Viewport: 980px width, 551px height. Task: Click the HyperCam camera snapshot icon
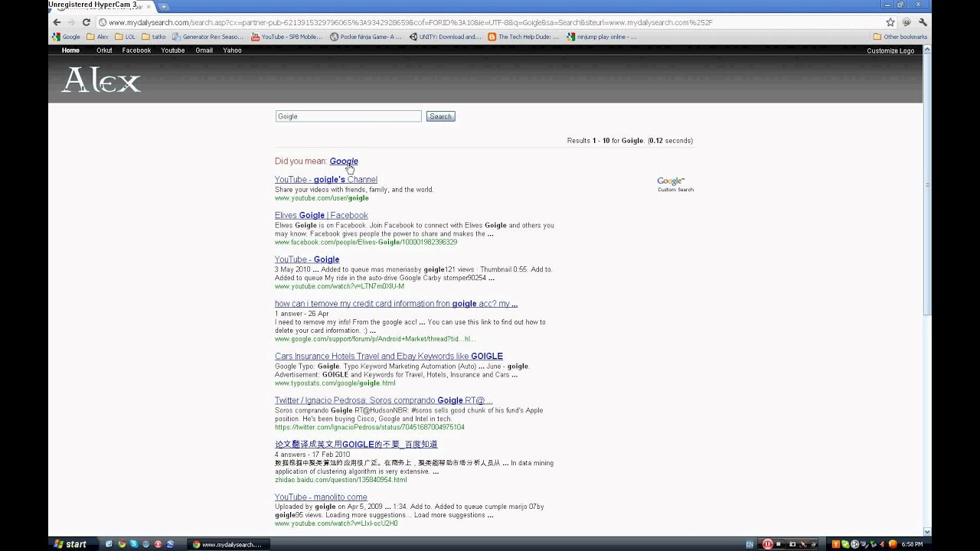tap(792, 544)
